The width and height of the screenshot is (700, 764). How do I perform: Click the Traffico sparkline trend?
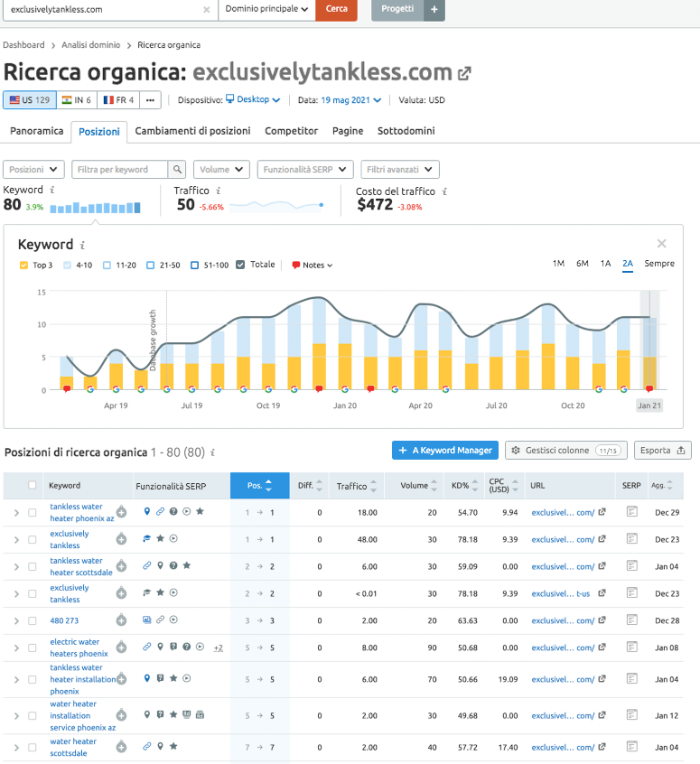pos(276,206)
